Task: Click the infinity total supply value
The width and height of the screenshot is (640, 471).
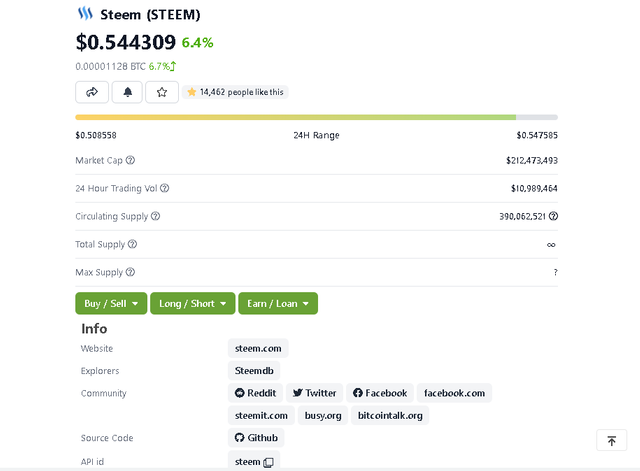Action: [x=551, y=245]
